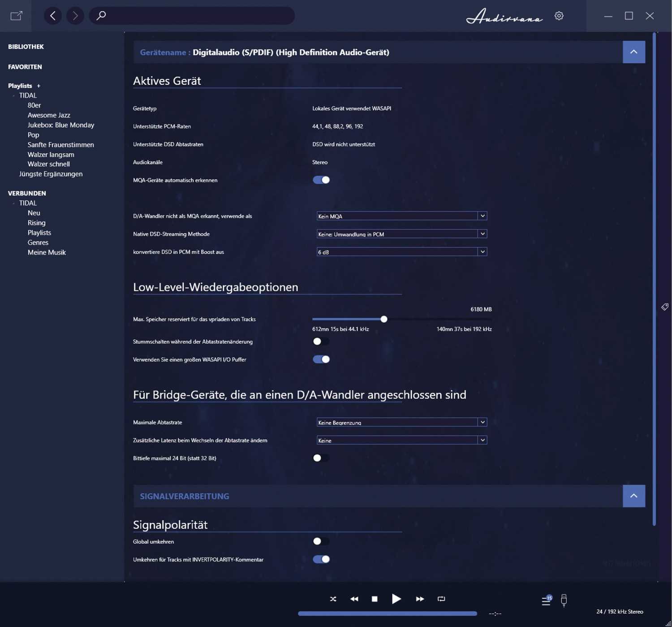Image resolution: width=672 pixels, height=627 pixels.
Task: Stop playback
Action: coord(375,599)
